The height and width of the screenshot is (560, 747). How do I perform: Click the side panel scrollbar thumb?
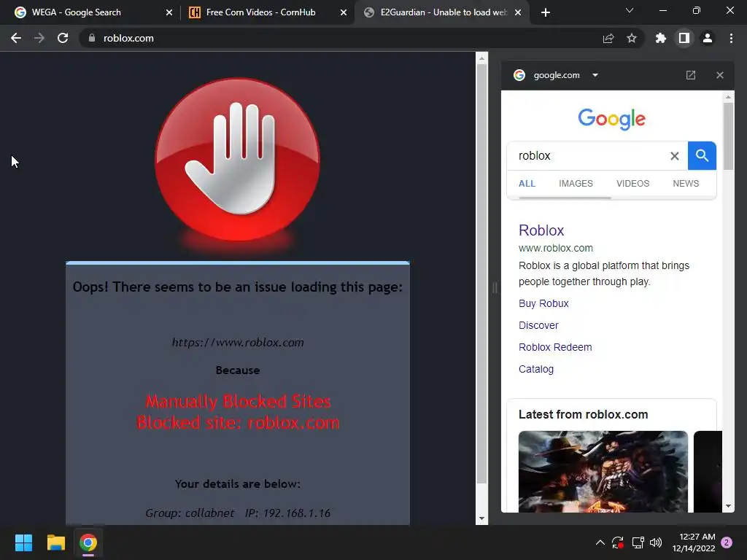(x=728, y=136)
